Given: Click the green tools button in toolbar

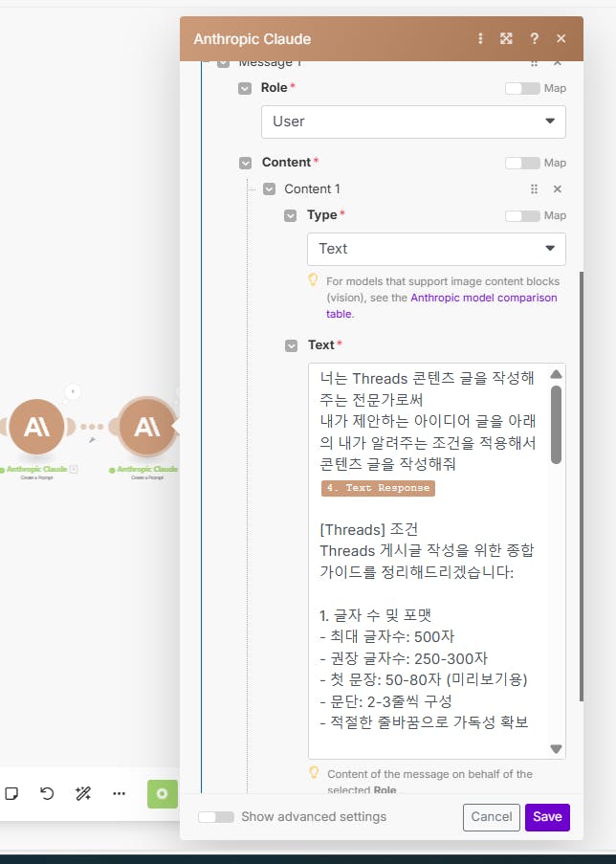Looking at the screenshot, I should point(163,794).
